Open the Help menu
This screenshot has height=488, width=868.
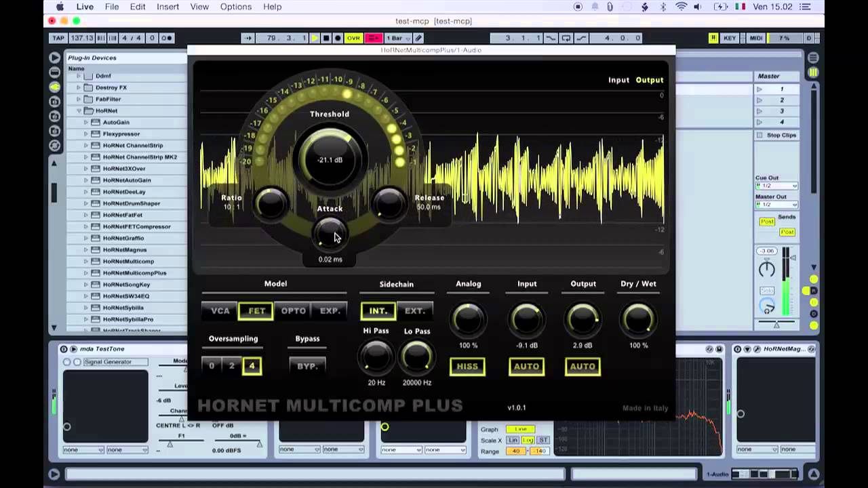pos(272,7)
